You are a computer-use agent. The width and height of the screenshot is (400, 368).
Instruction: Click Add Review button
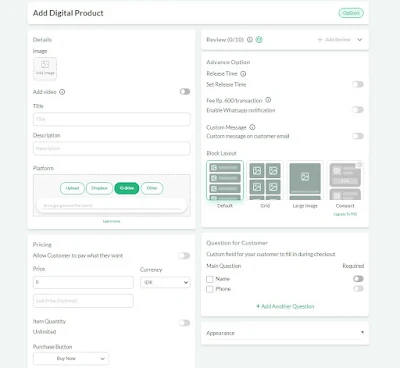[334, 40]
